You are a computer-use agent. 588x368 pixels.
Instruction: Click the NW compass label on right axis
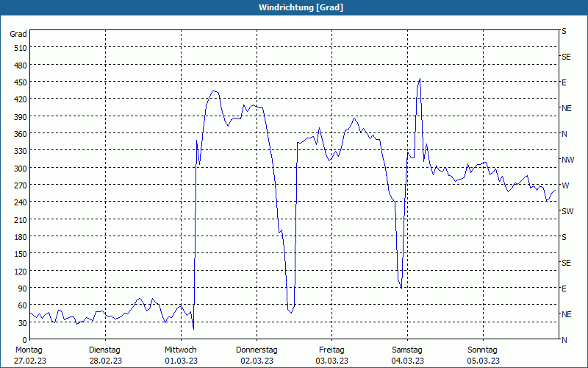[x=567, y=160]
